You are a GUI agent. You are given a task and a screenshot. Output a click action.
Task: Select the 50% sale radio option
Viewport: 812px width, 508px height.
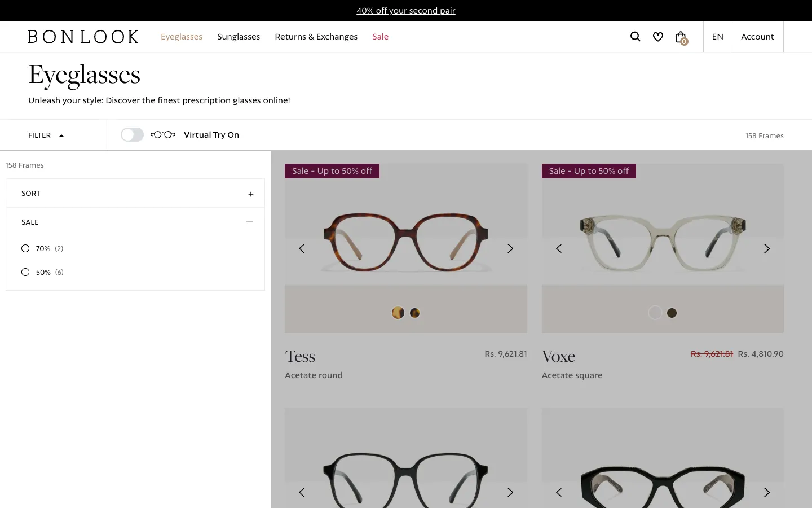tap(25, 272)
